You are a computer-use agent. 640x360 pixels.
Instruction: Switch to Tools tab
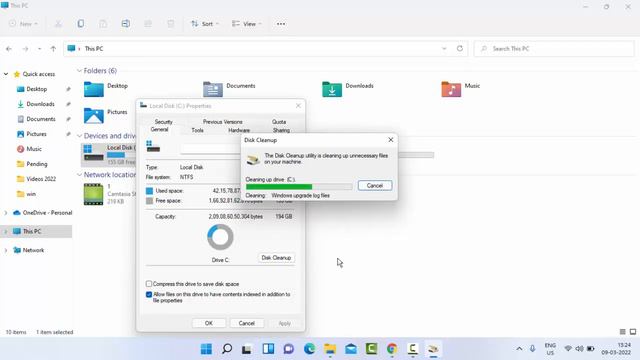pos(198,130)
